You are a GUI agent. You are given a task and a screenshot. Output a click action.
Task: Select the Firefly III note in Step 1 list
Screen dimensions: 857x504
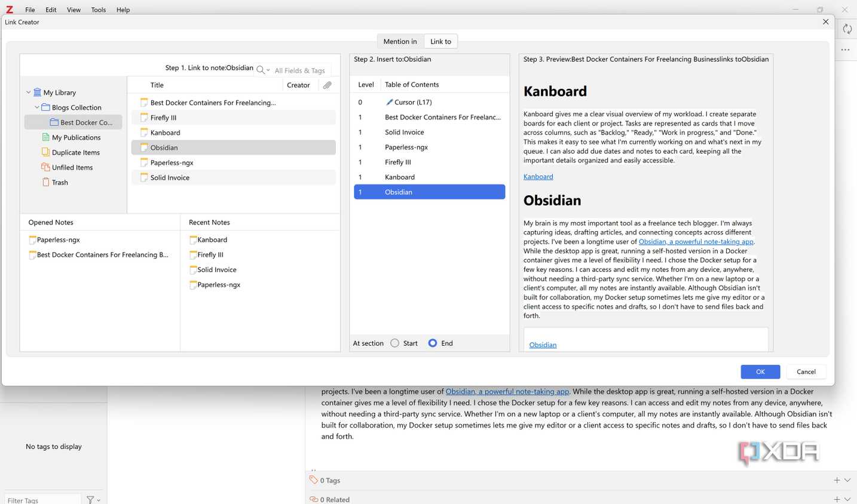(234, 118)
